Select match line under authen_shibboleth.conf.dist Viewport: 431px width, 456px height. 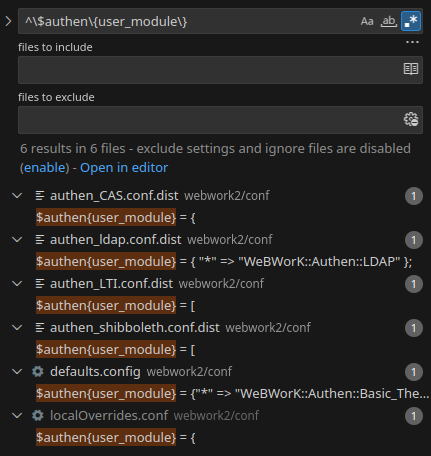coord(116,350)
